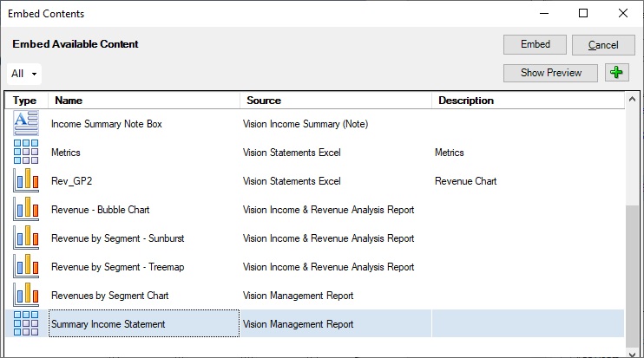644x358 pixels.
Task: Sort by the Source column header
Action: coord(335,101)
